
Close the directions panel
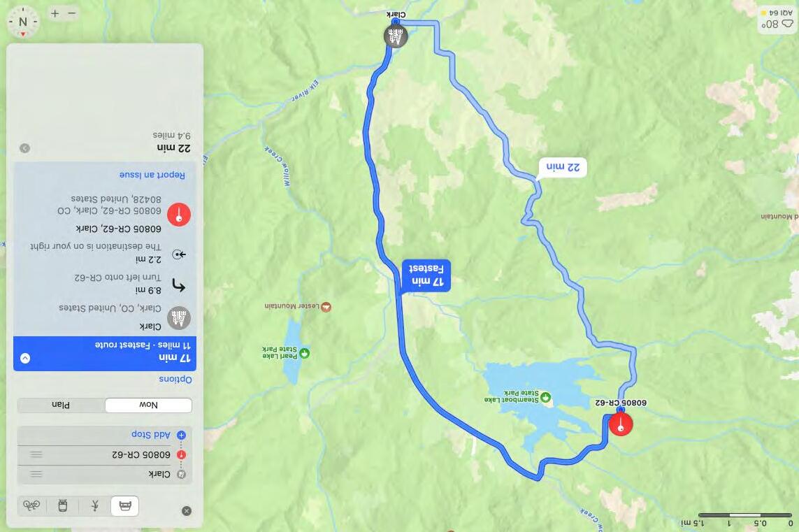(x=187, y=510)
